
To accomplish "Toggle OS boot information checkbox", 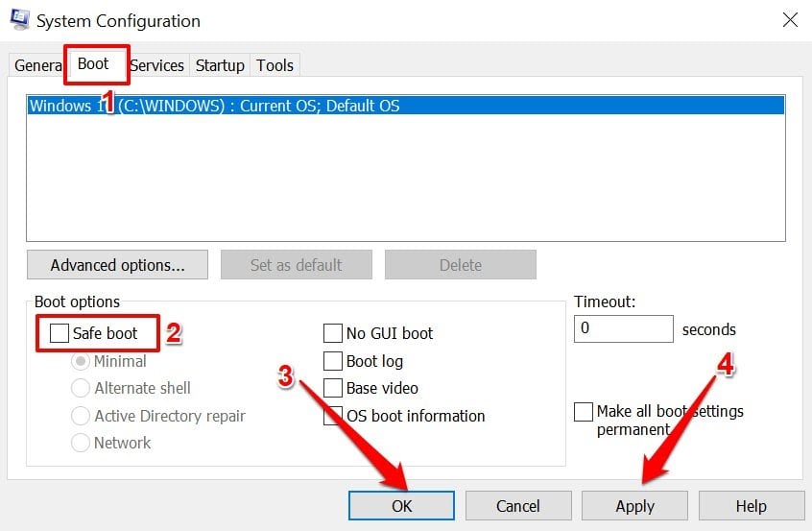I will pos(332,416).
